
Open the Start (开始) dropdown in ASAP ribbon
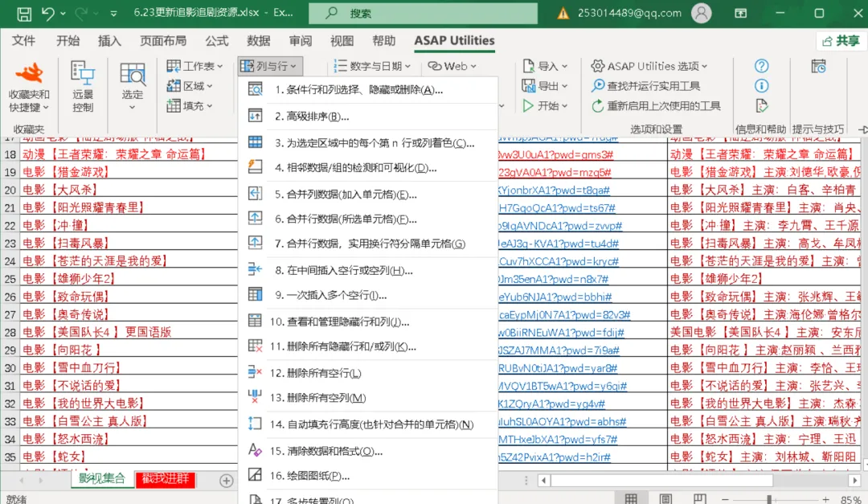(545, 106)
